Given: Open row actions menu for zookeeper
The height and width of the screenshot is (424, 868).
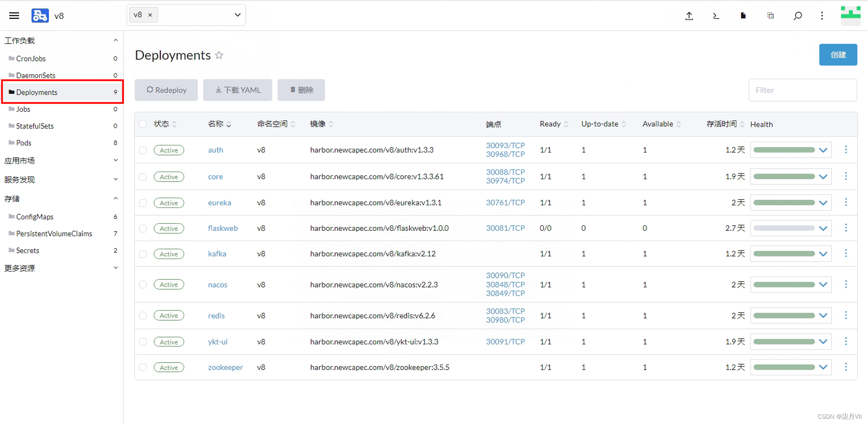Looking at the screenshot, I should tap(846, 367).
